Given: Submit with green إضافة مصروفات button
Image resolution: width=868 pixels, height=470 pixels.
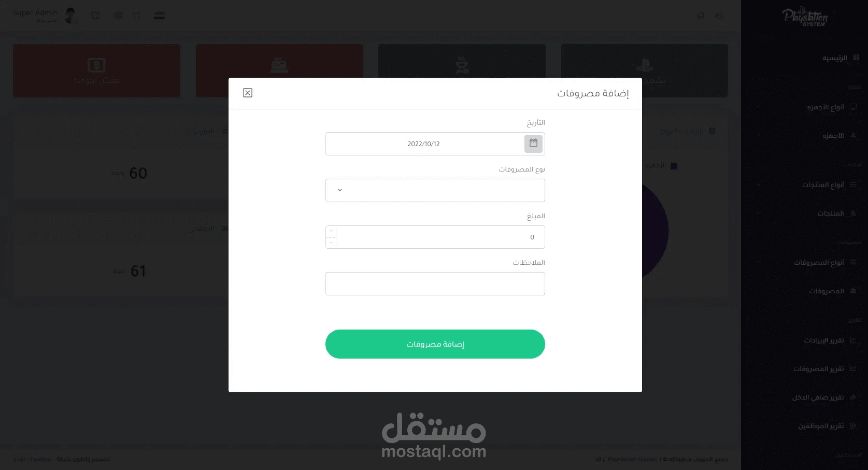Looking at the screenshot, I should click(435, 344).
